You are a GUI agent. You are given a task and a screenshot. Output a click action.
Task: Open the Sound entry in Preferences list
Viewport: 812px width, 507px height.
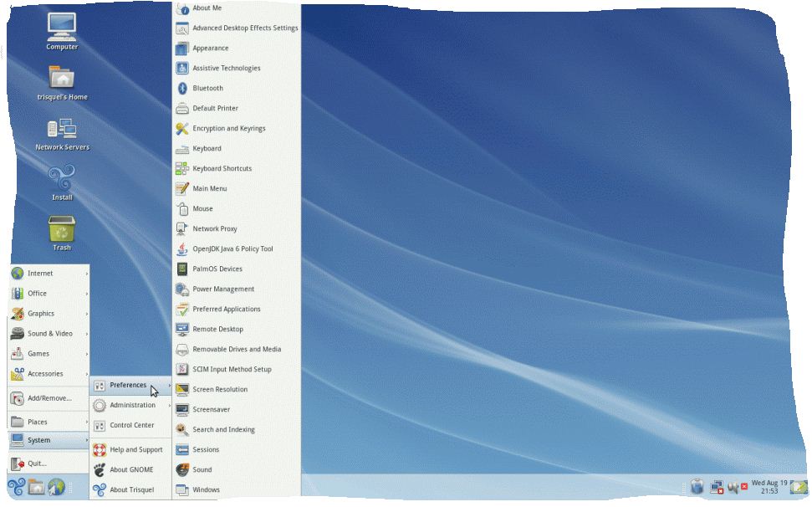236,469
